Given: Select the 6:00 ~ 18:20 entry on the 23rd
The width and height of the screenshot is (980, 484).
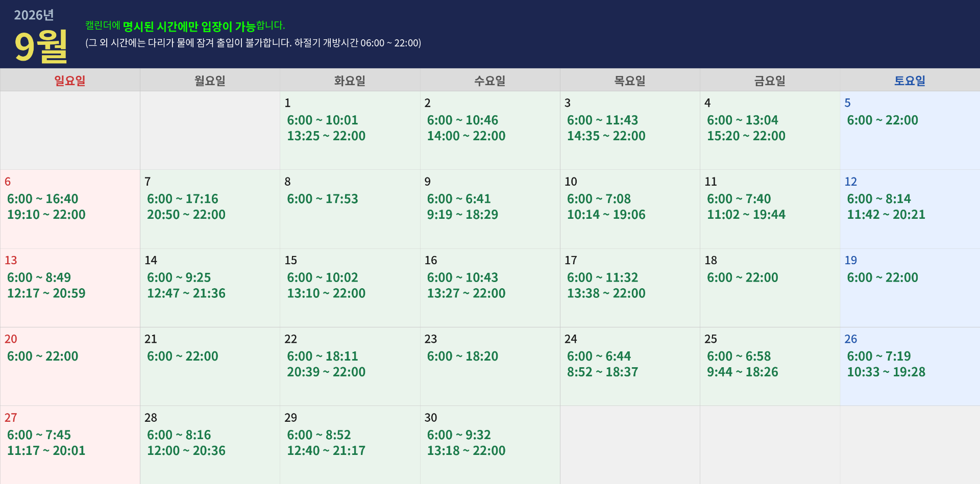Looking at the screenshot, I should (462, 356).
